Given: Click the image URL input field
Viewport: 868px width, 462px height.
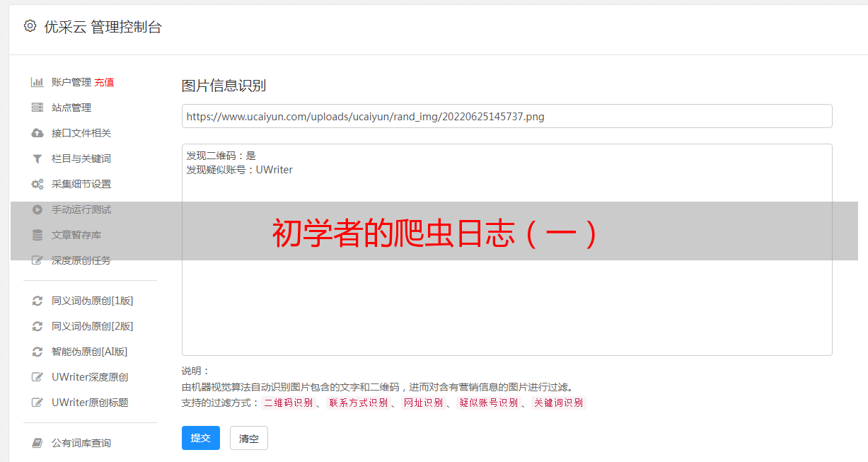Looking at the screenshot, I should click(x=507, y=116).
